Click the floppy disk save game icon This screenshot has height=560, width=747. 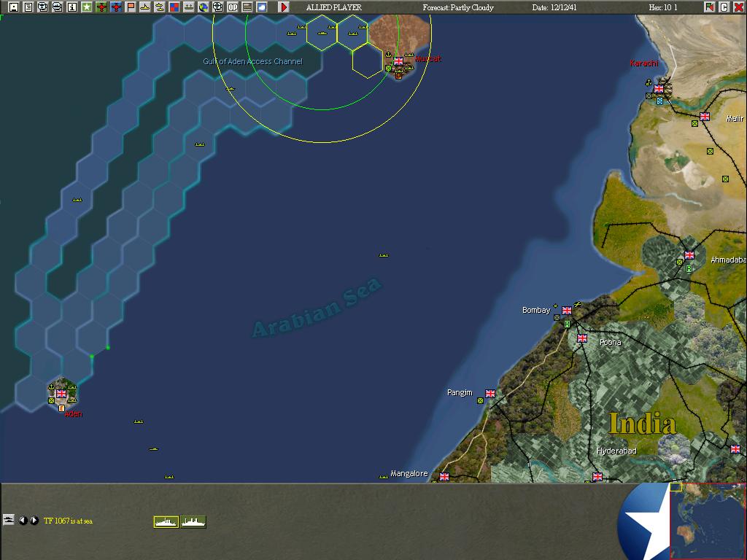pos(14,7)
